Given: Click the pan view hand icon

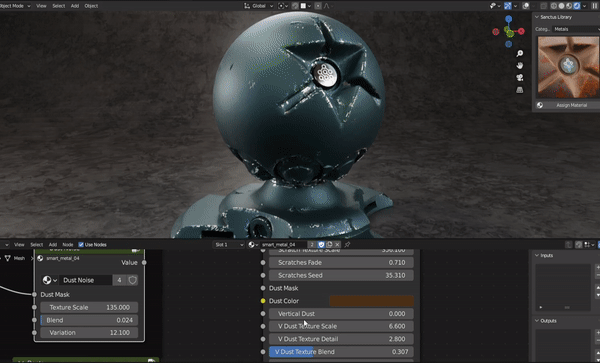Looking at the screenshot, I should click(519, 65).
